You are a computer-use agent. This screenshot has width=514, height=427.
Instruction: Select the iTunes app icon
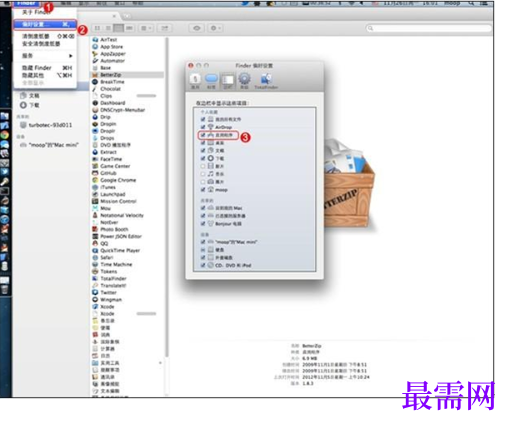[95, 187]
